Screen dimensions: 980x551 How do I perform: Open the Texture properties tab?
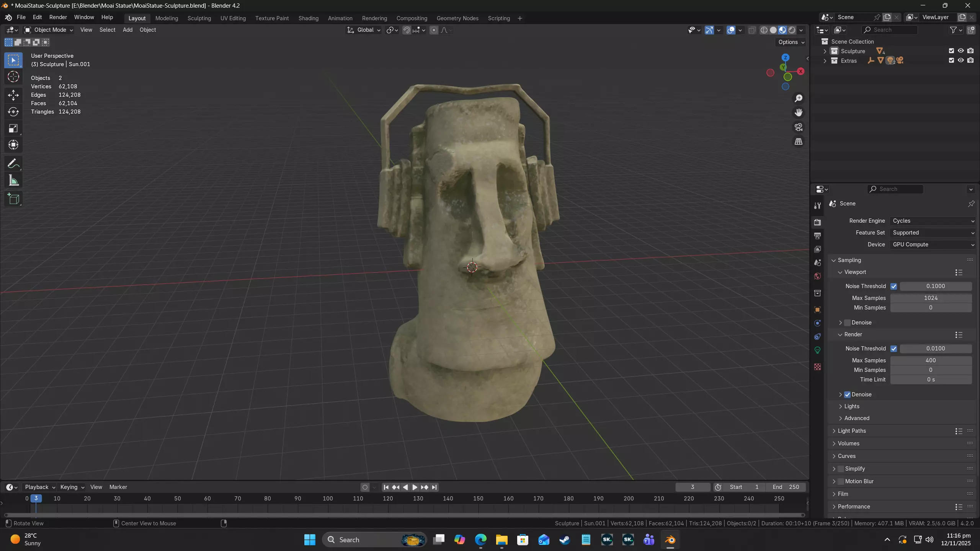tap(817, 367)
